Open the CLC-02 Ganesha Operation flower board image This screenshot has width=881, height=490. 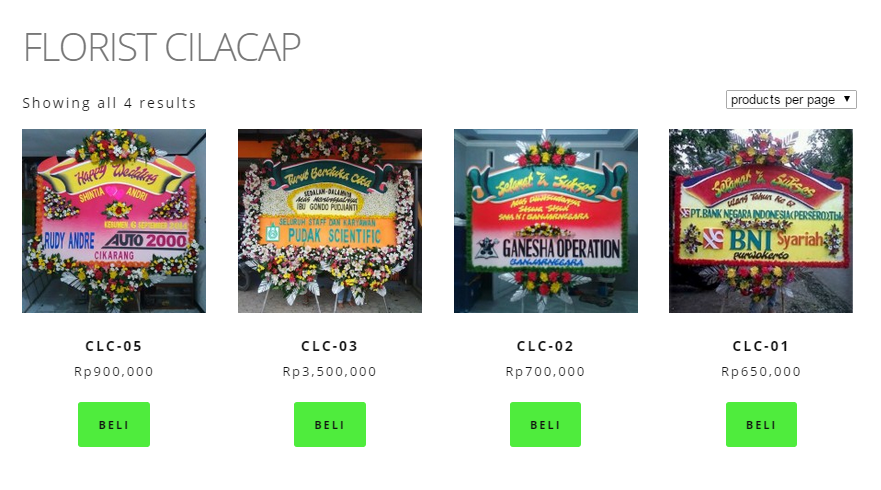pos(546,221)
